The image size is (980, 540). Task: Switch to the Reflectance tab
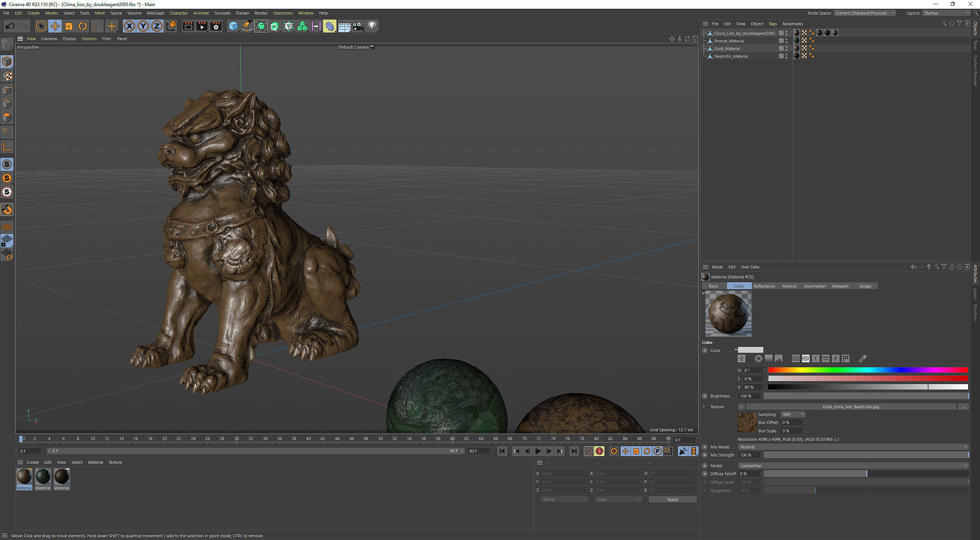764,286
